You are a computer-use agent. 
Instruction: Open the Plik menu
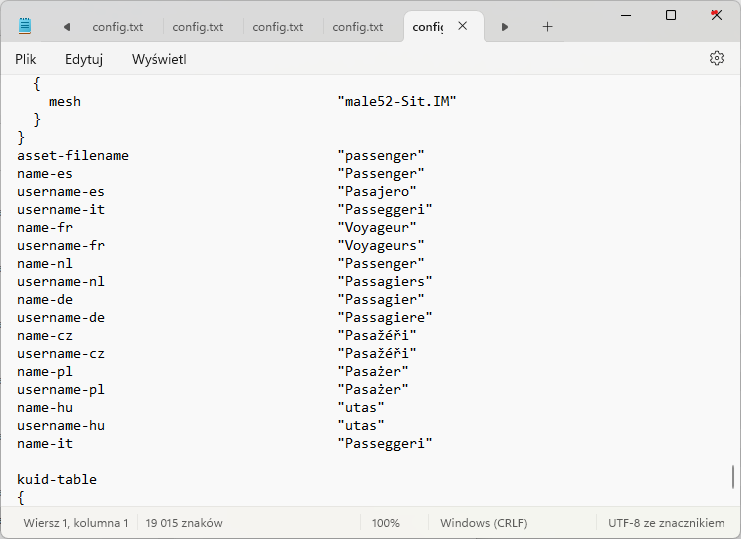(26, 59)
